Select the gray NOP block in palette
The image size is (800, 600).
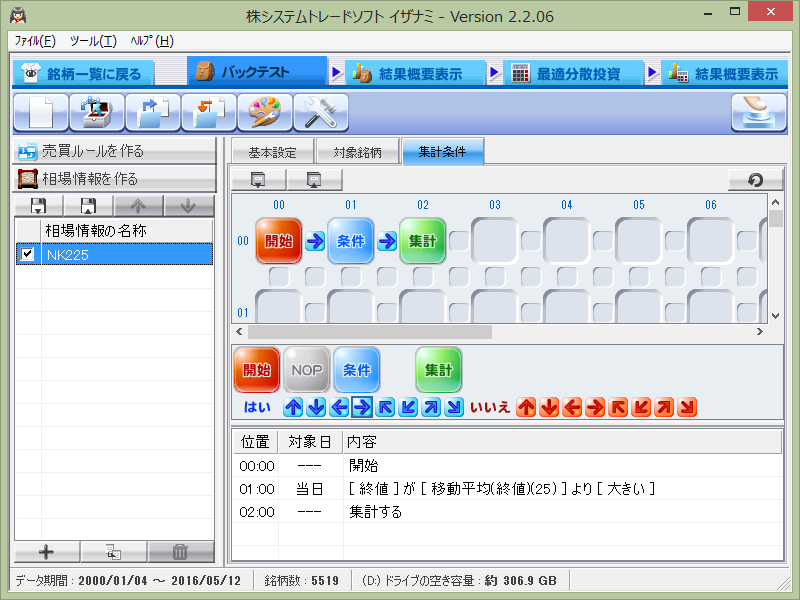coord(307,369)
